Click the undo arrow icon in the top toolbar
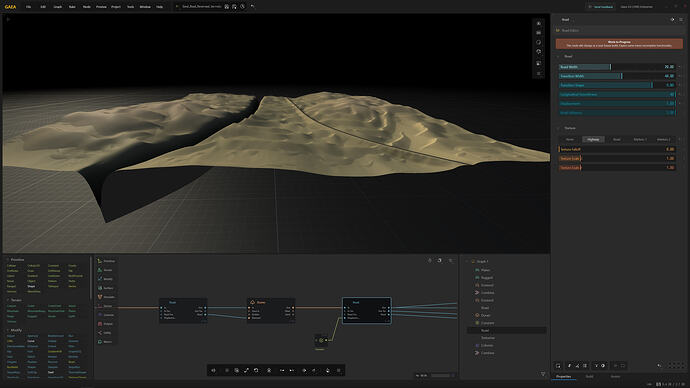Viewport: 690px width, 388px height. 252,7
